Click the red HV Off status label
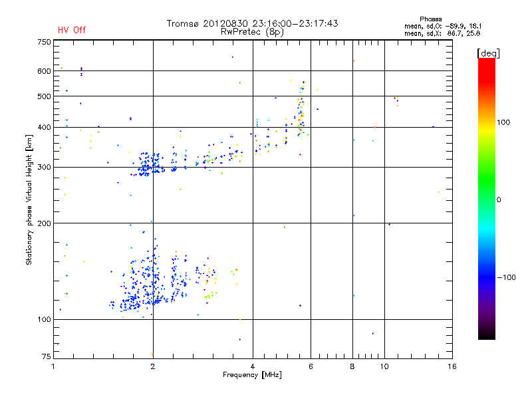The height and width of the screenshot is (399, 532). pos(72,30)
